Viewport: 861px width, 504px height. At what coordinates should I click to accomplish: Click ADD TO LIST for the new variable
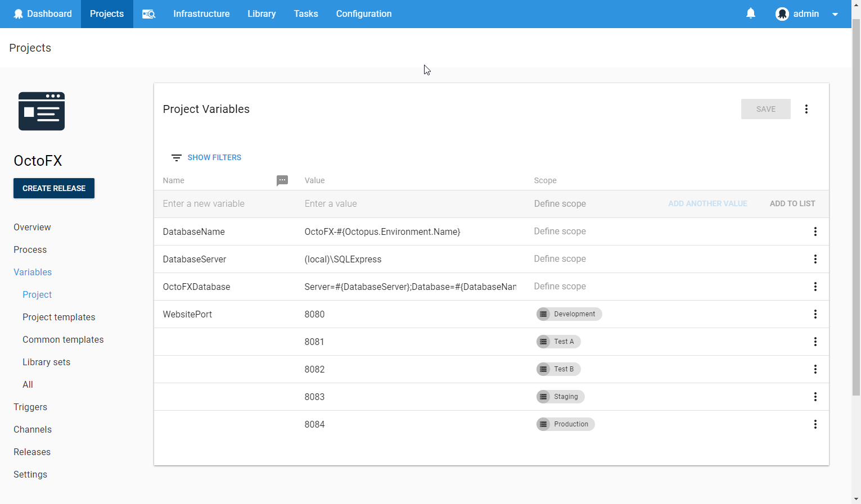(x=792, y=203)
